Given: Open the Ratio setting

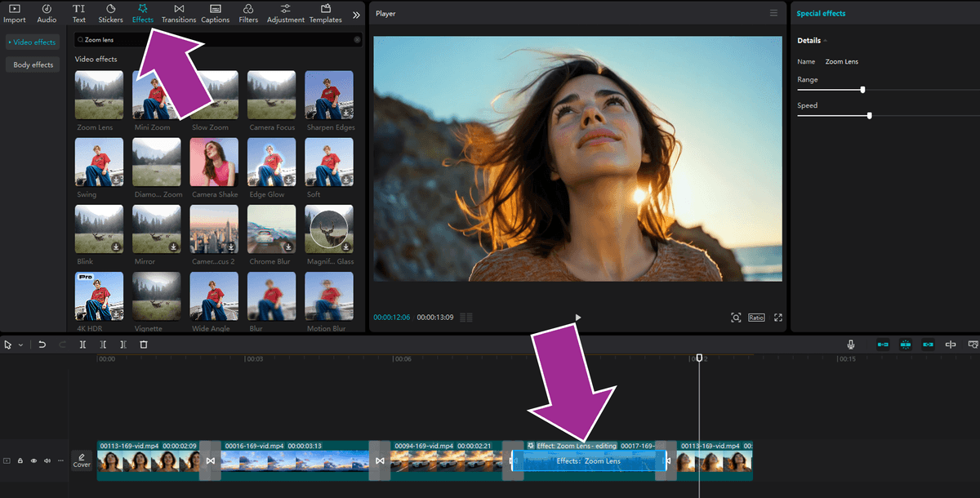Looking at the screenshot, I should [x=756, y=317].
